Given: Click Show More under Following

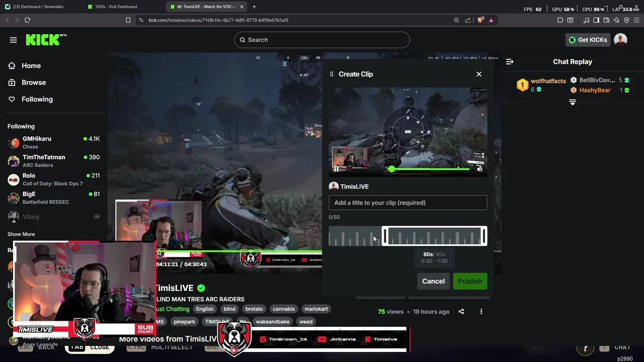Looking at the screenshot, I should click(x=21, y=234).
